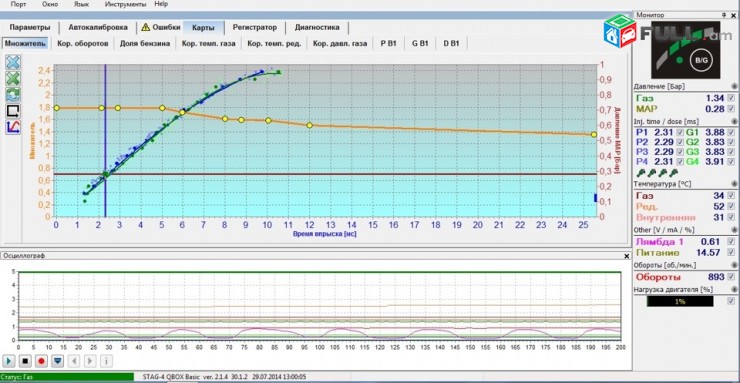Select the Кор. оборотов map tab

83,43
